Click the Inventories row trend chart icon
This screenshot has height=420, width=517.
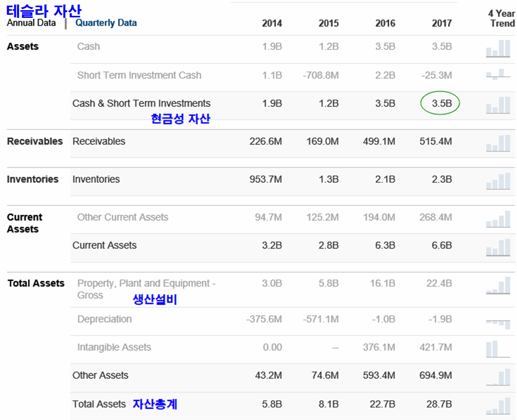pyautogui.click(x=498, y=181)
